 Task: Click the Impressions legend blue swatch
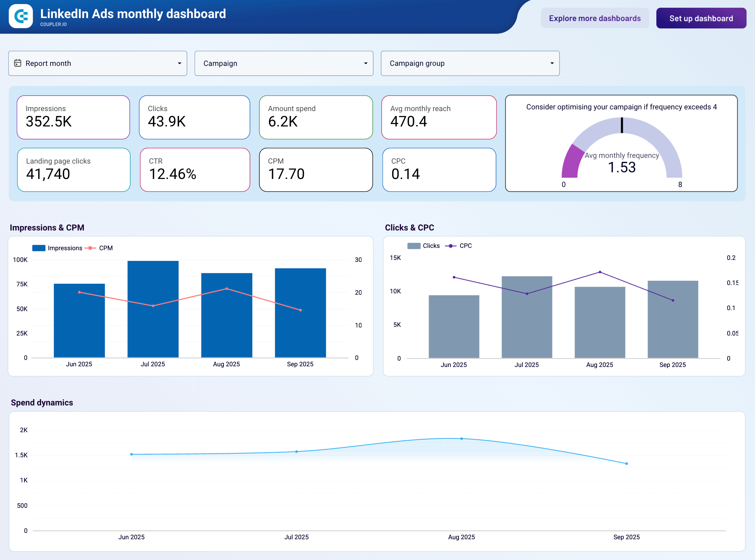click(38, 248)
